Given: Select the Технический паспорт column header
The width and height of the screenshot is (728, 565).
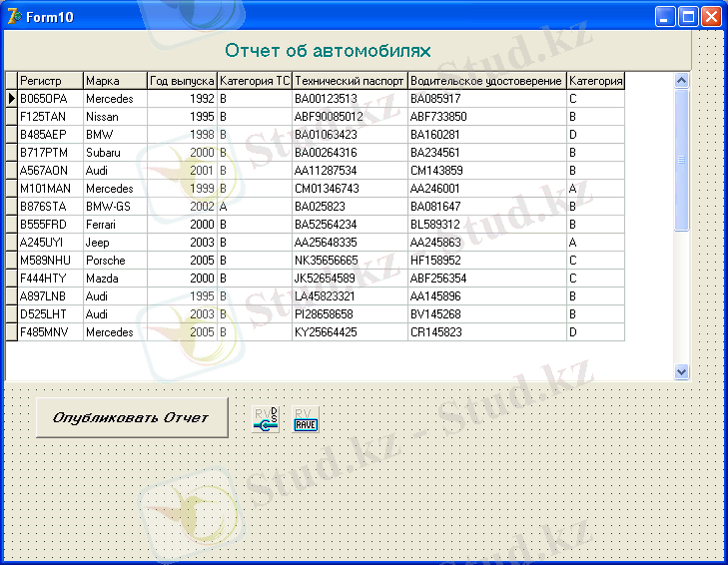Looking at the screenshot, I should pos(350,81).
